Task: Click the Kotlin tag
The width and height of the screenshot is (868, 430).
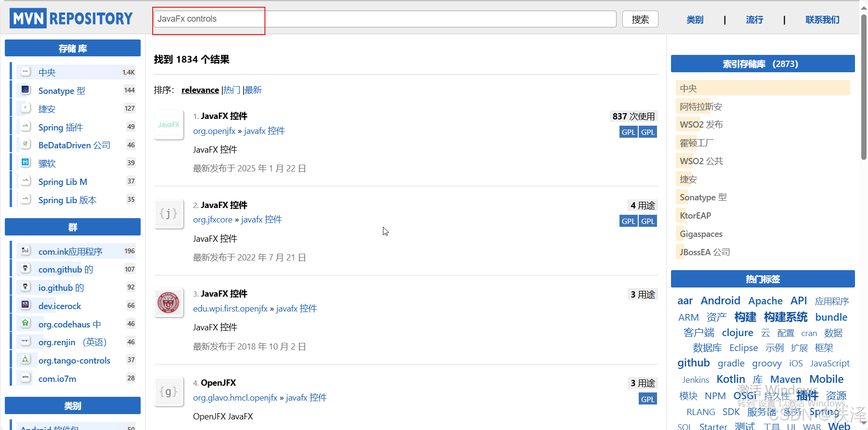Action: tap(731, 379)
